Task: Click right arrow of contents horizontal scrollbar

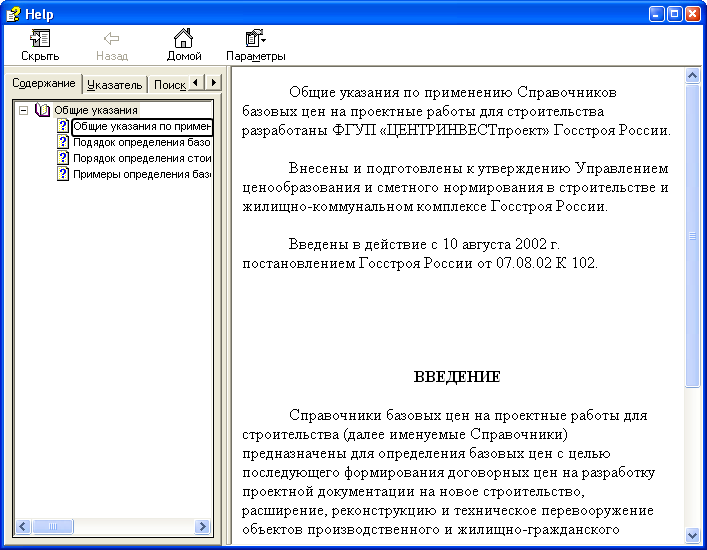Action: pos(202,527)
